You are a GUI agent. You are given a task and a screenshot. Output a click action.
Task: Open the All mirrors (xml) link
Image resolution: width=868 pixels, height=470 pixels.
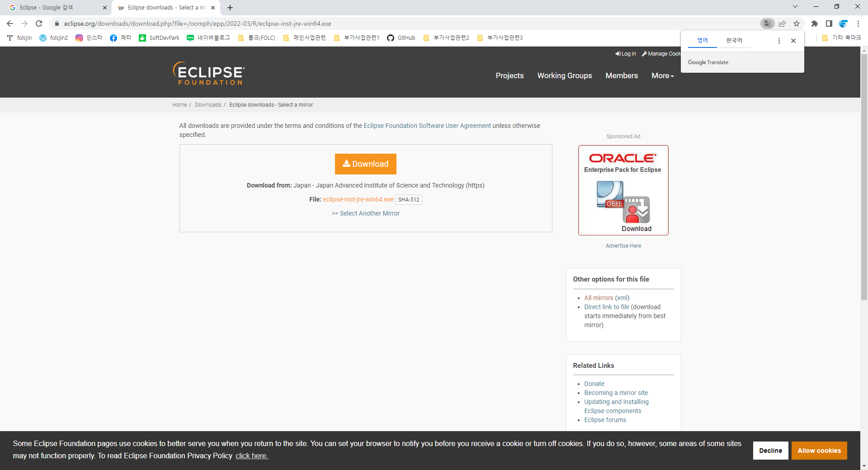point(607,298)
